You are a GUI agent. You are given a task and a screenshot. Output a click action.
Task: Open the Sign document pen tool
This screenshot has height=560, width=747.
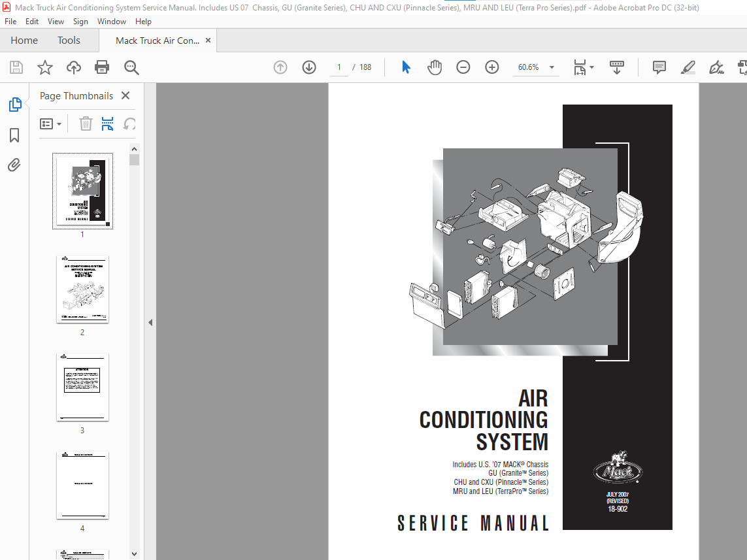pos(716,67)
